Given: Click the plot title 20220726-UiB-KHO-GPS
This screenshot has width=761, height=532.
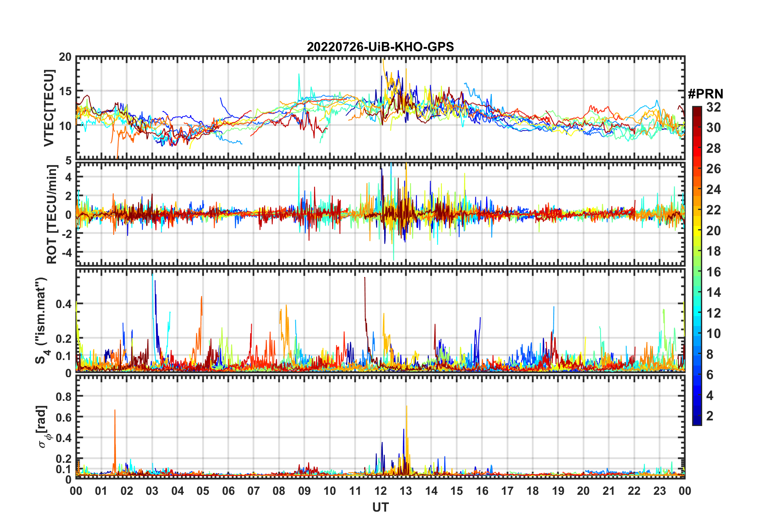Looking at the screenshot, I should coord(380,47).
